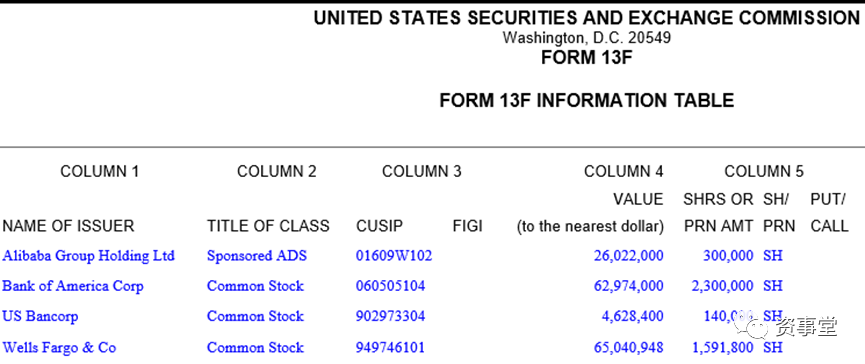
Task: Click the US Bancorp value 4,628,400
Action: point(632,317)
